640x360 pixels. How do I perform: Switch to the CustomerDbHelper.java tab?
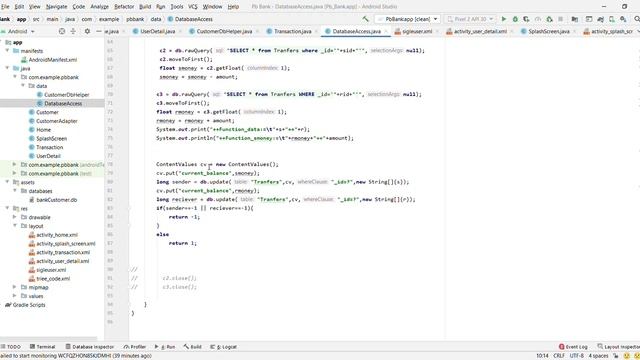(224, 31)
